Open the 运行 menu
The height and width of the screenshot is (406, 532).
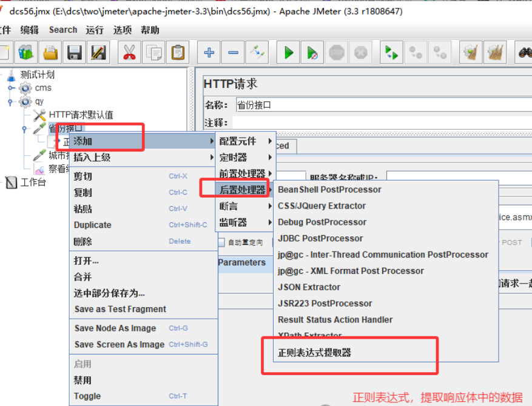[95, 30]
